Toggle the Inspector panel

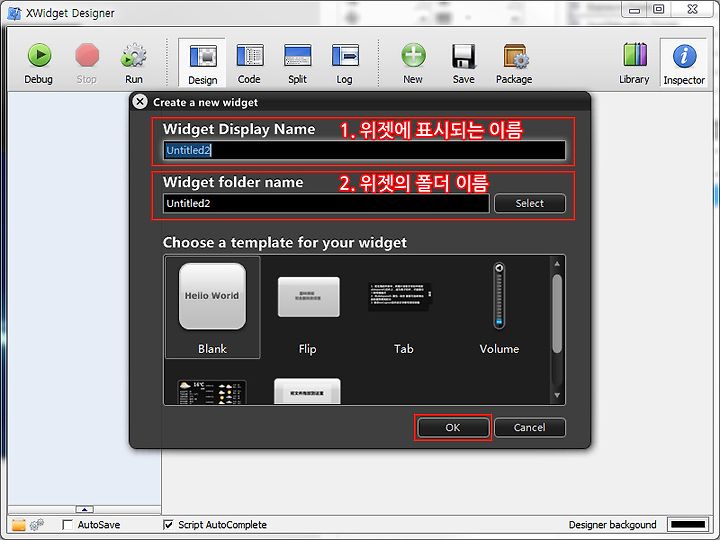coord(684,63)
